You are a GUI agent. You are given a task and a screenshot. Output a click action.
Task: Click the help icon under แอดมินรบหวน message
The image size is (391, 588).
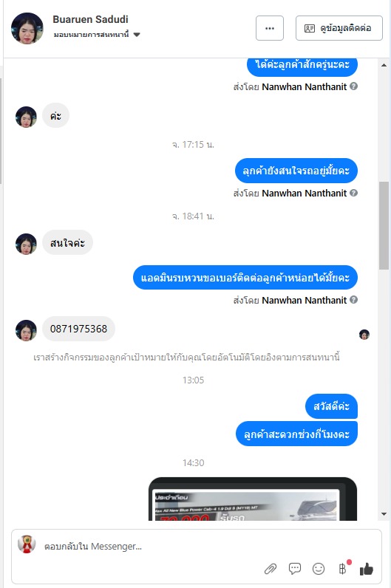coord(353,300)
